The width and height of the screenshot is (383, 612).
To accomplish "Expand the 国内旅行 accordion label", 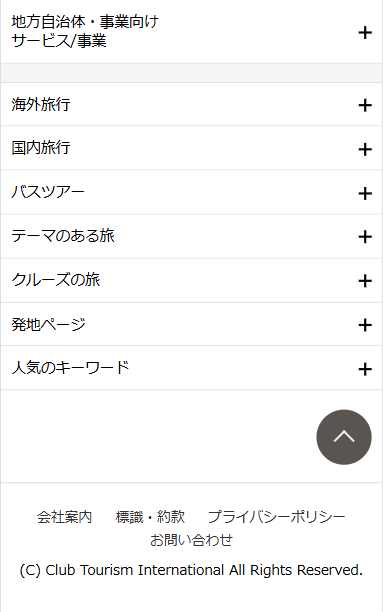I will tap(41, 148).
